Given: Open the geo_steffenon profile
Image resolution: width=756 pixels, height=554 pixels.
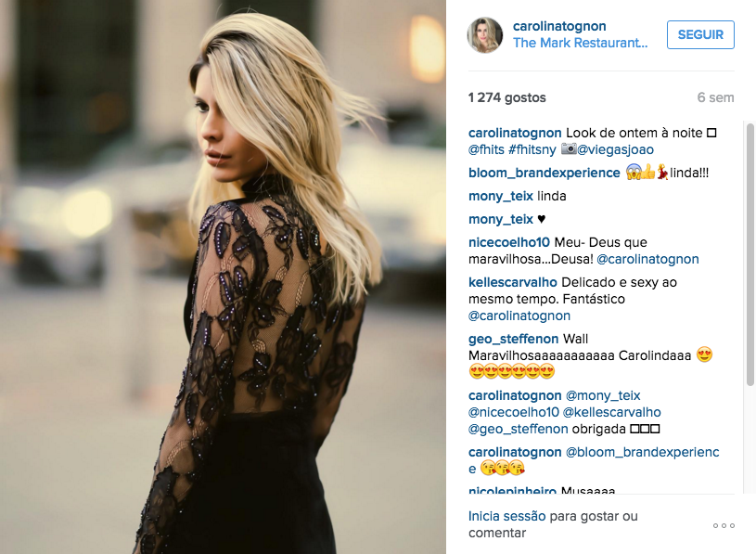Looking at the screenshot, I should pos(514,339).
